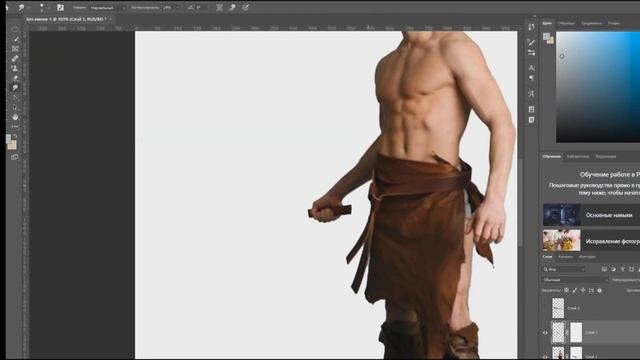The width and height of the screenshot is (640, 360).
Task: Toggle lock position icon in Layers panel
Action: (583, 290)
